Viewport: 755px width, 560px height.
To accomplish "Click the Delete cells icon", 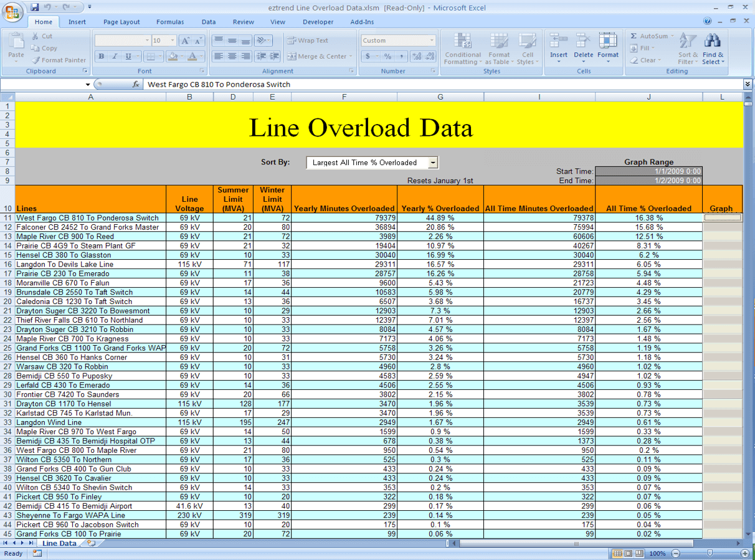I will tap(583, 41).
